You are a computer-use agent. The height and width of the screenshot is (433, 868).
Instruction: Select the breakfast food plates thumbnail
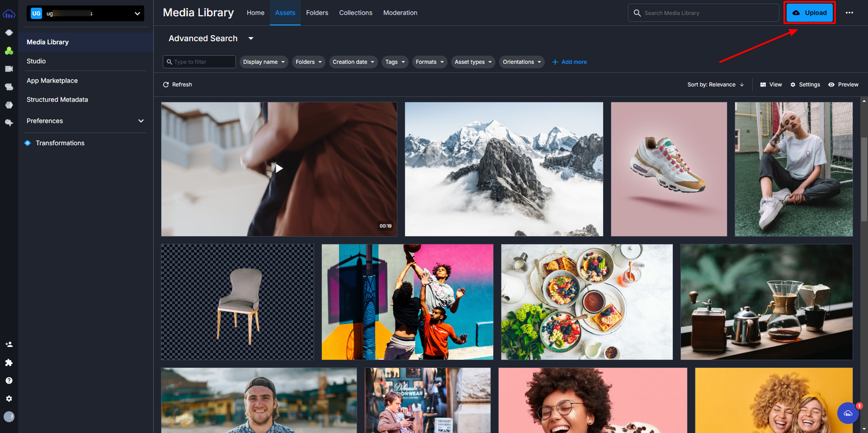(x=587, y=302)
